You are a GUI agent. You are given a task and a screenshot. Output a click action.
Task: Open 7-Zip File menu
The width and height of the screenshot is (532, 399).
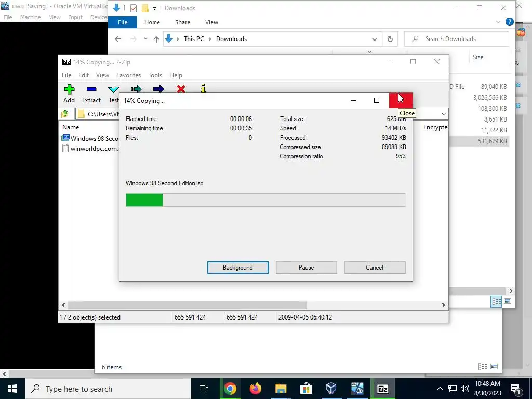[x=66, y=75]
